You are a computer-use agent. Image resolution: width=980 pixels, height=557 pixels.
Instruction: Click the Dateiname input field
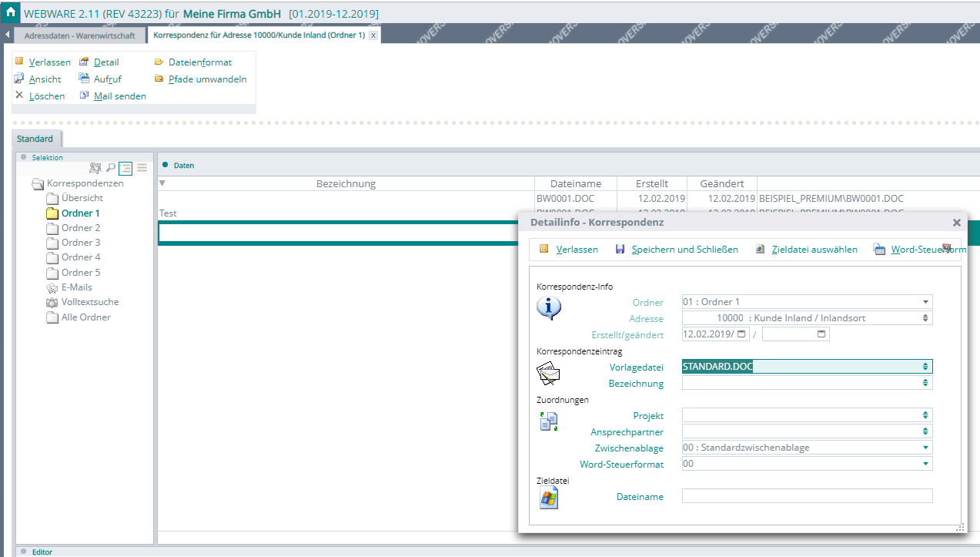[807, 497]
